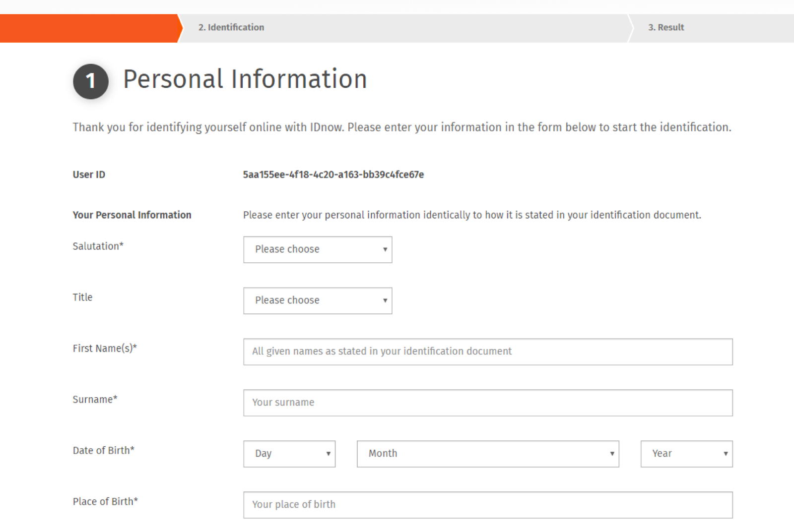Click the Place of Birth label
This screenshot has height=532, width=794.
coord(105,502)
